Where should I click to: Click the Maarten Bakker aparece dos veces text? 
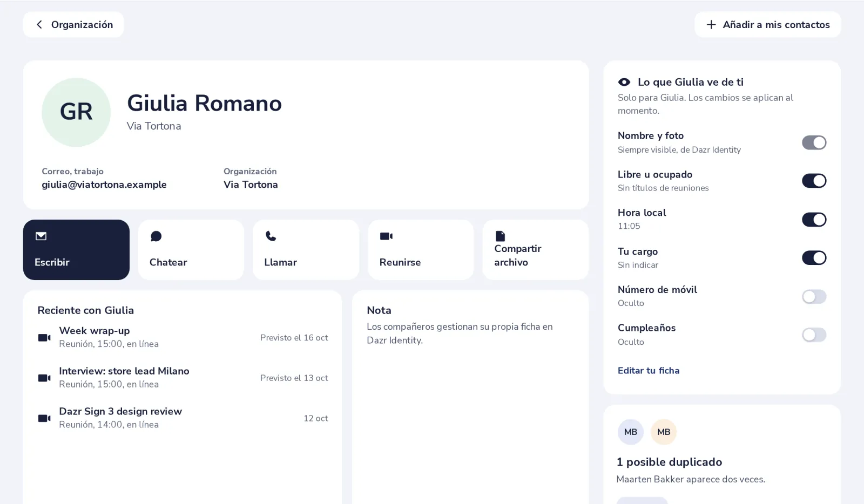(x=691, y=479)
